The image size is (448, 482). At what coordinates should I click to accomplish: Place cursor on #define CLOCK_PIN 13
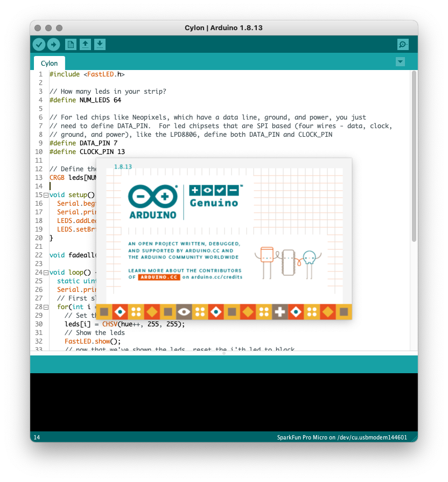87,152
